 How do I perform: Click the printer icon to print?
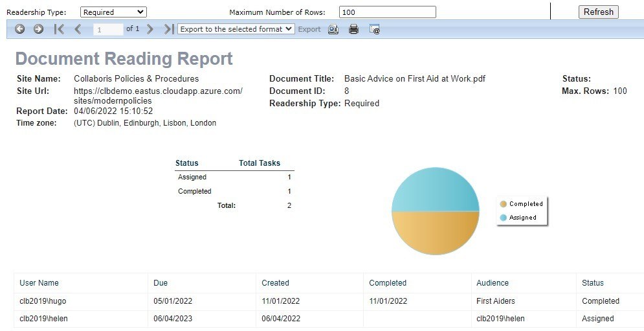click(353, 29)
